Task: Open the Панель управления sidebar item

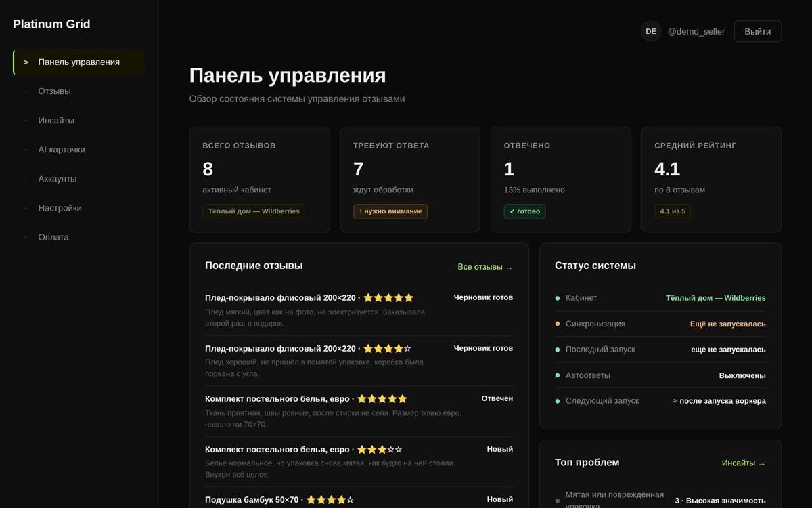Action: [79, 62]
